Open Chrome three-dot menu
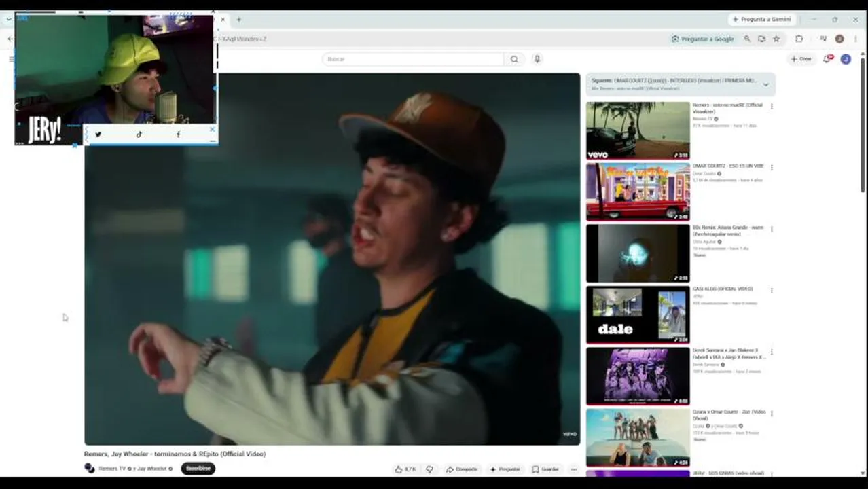This screenshot has height=489, width=868. pos(855,39)
